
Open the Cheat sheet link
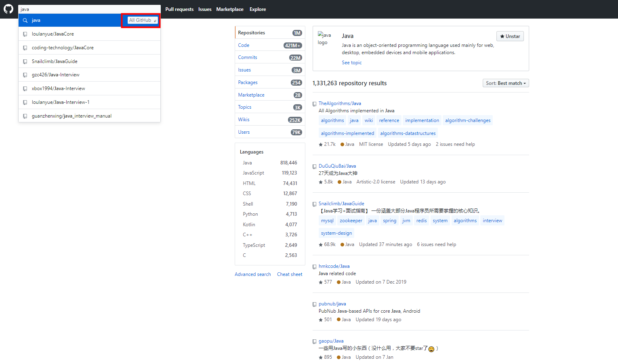click(290, 274)
